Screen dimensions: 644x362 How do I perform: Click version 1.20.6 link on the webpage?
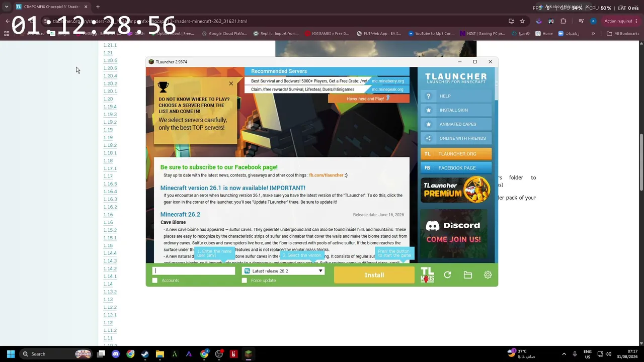coord(110,61)
